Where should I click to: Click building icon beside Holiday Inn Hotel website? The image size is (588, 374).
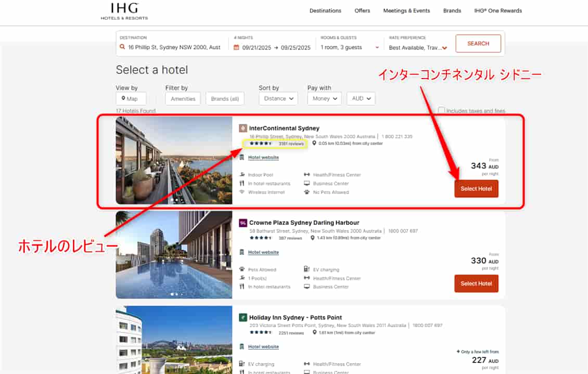242,346
